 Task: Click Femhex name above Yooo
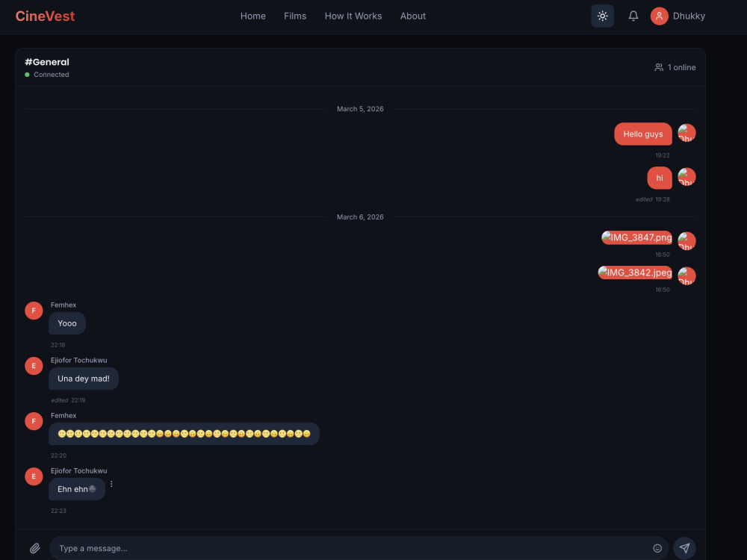[63, 305]
